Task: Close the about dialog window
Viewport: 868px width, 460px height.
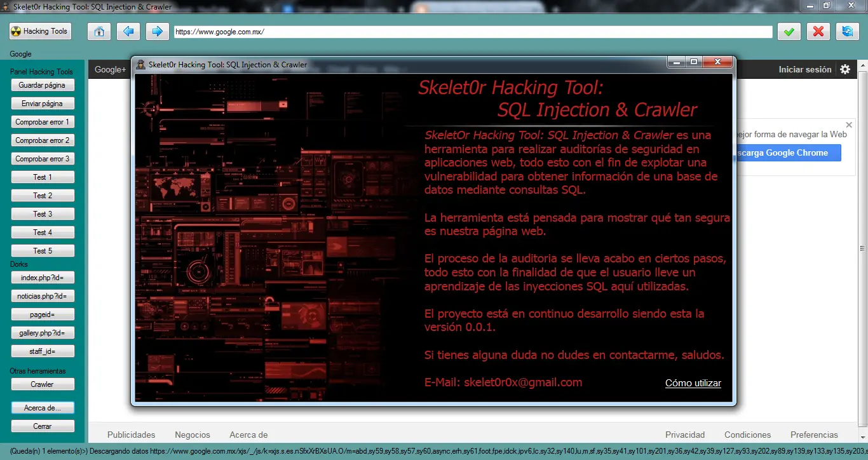Action: coord(718,62)
